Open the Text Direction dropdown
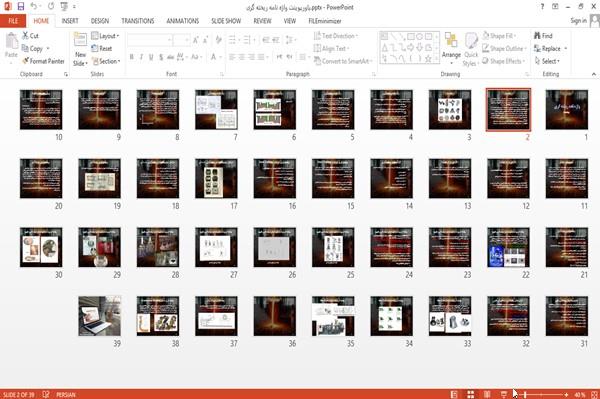Image resolution: width=600 pixels, height=399 pixels. coord(336,36)
